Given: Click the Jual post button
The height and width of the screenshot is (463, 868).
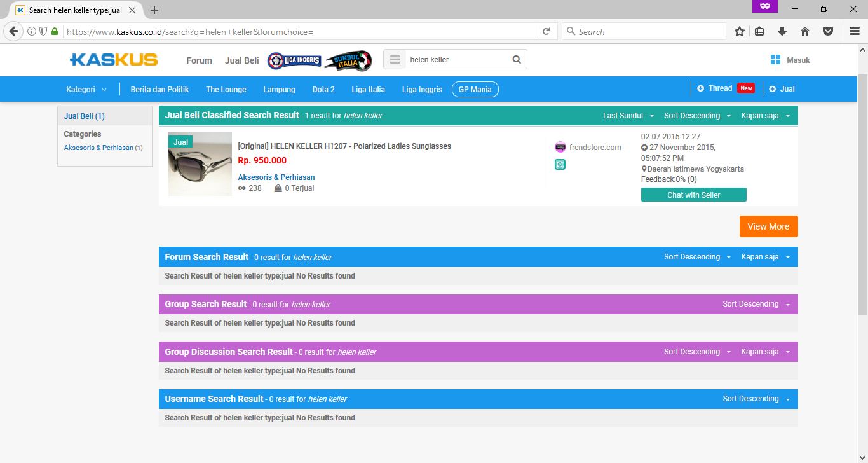Looking at the screenshot, I should point(782,89).
